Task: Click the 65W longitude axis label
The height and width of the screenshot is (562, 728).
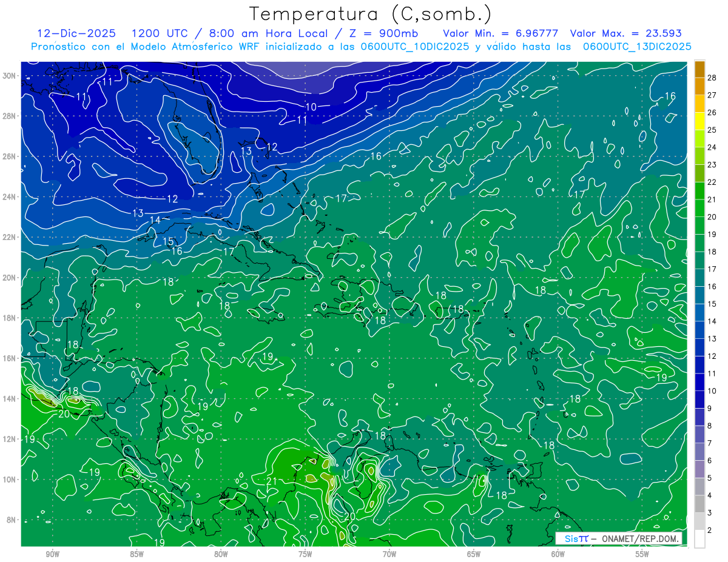Action: click(x=474, y=554)
